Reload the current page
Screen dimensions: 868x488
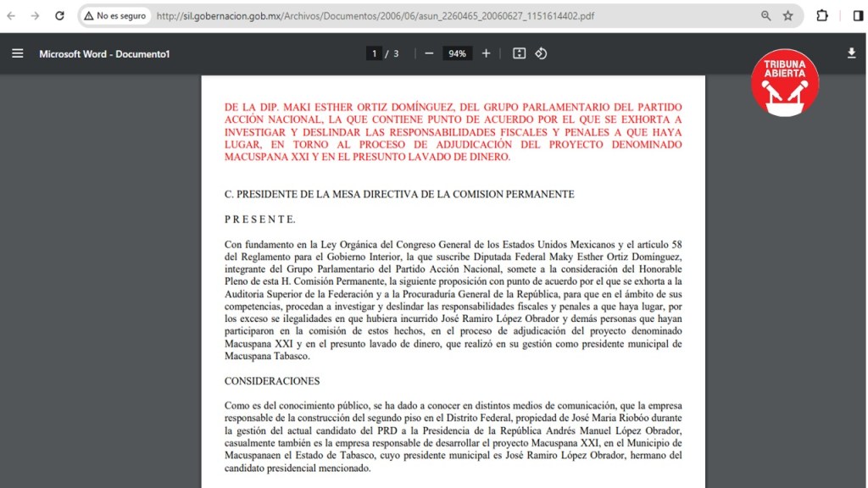point(59,15)
